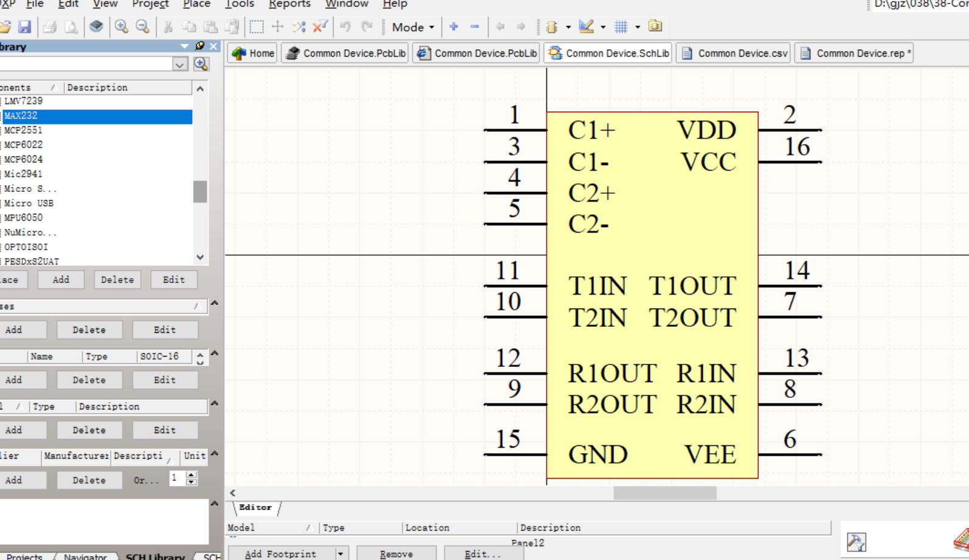This screenshot has height=560, width=969.
Task: Collapse the pins section chevron beside SOIC-16
Action: coord(215,353)
